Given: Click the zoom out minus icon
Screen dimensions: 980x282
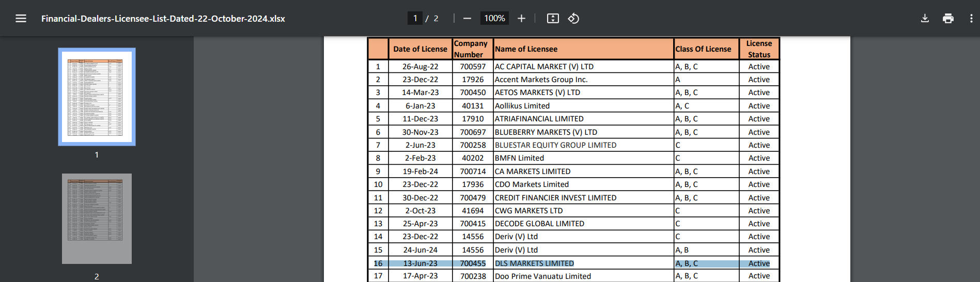Looking at the screenshot, I should pos(467,19).
